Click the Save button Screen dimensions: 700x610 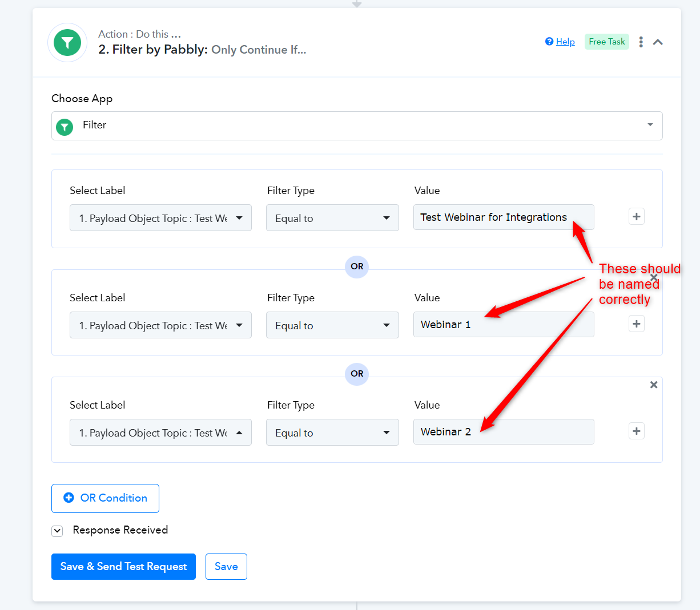tap(226, 567)
